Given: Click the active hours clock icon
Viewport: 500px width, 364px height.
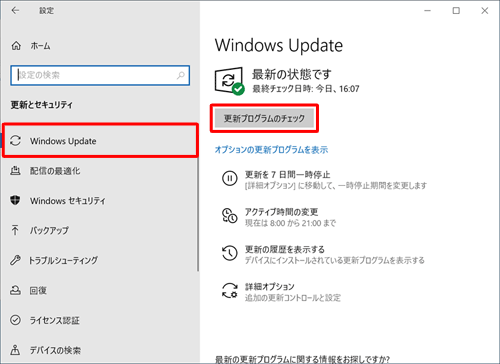Looking at the screenshot, I should 230,216.
